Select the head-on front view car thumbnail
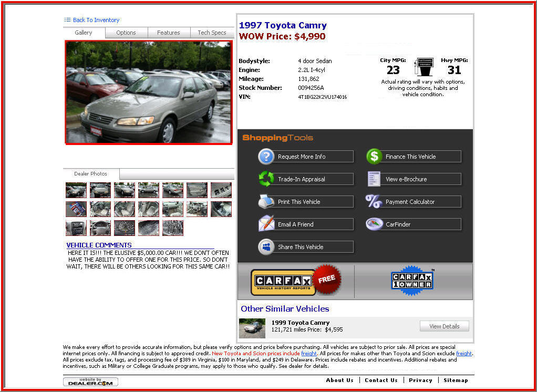Viewport: 537px width, 392px height. tap(100, 190)
